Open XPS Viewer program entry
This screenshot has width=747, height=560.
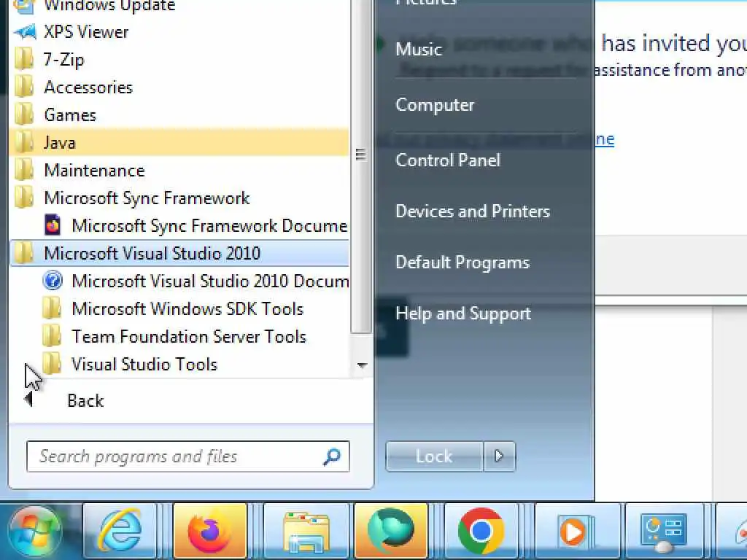179,32
